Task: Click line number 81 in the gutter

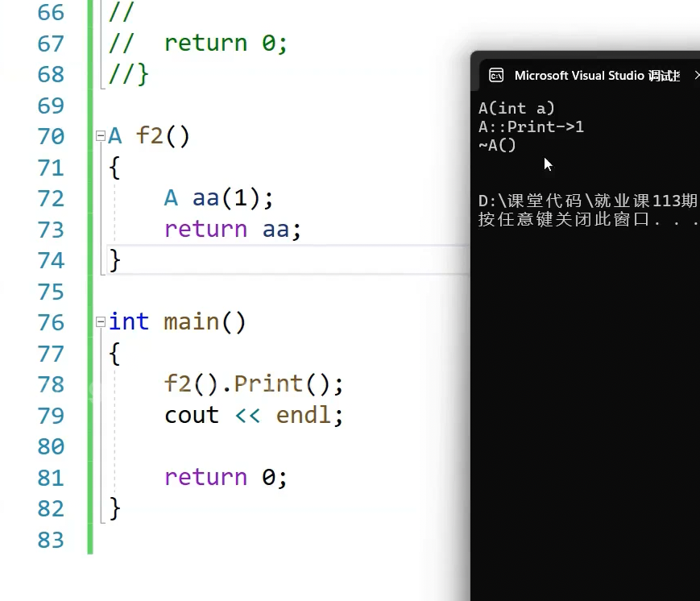Action: [51, 479]
